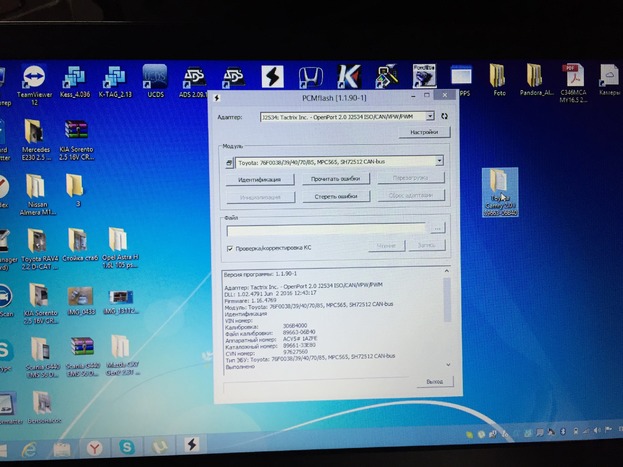The image size is (623, 467).
Task: Click the Yandex browser taskbar icon
Action: [93, 446]
